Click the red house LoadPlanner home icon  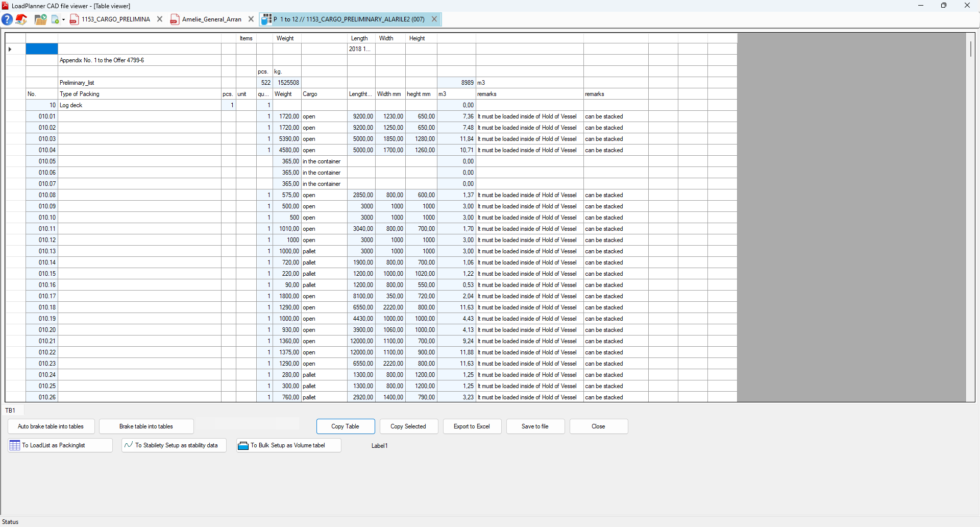pos(21,19)
